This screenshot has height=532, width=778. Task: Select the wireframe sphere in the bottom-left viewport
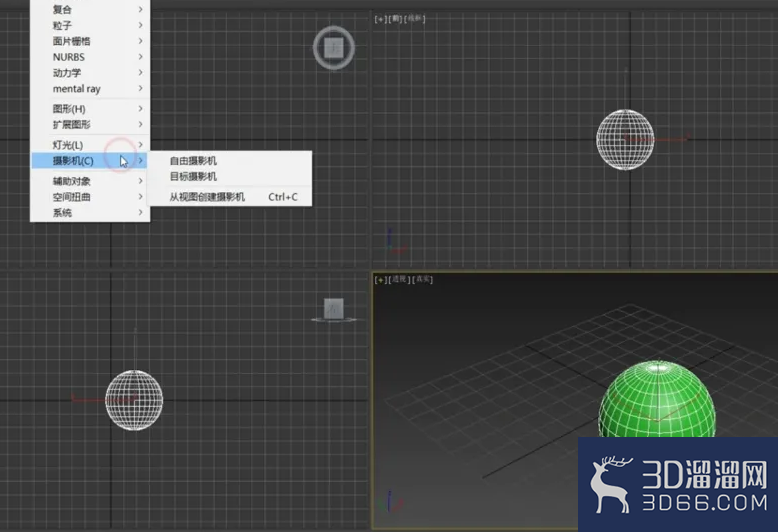coord(134,400)
